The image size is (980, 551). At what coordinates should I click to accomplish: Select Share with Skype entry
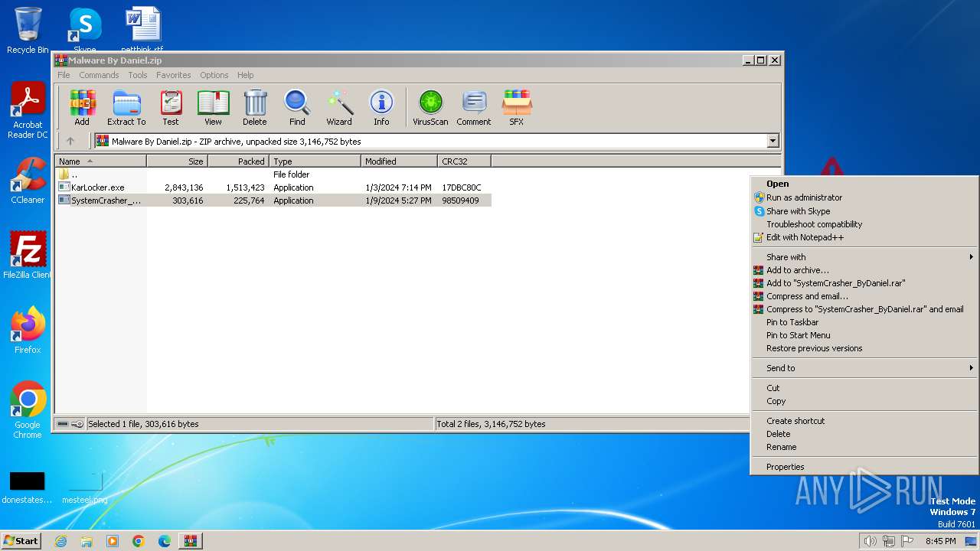pos(864,211)
